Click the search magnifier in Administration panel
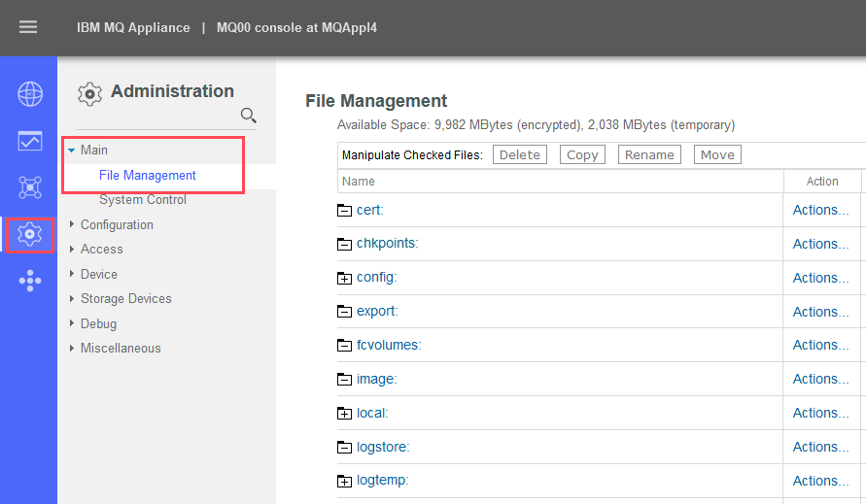The image size is (866, 504). point(249,115)
